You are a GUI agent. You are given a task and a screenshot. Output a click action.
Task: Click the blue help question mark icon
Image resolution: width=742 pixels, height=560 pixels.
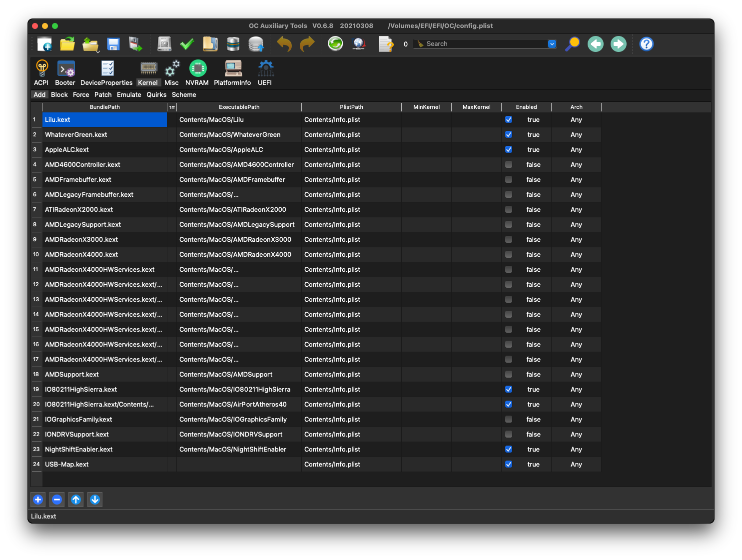point(646,44)
